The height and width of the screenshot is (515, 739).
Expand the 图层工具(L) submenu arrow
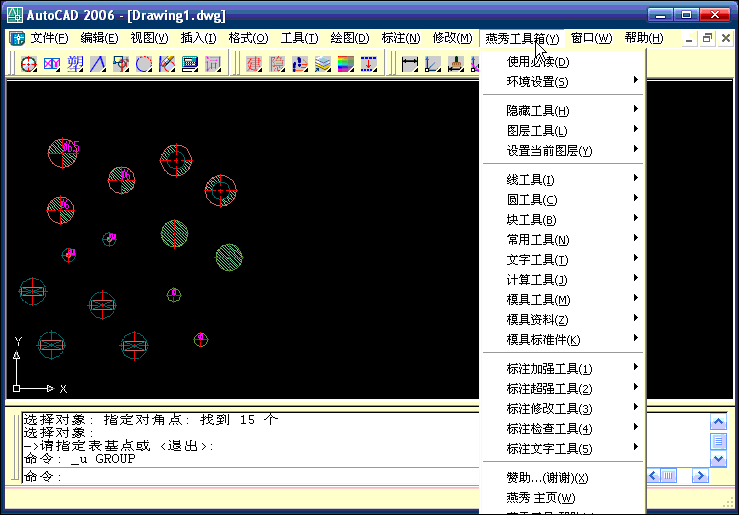click(x=635, y=129)
